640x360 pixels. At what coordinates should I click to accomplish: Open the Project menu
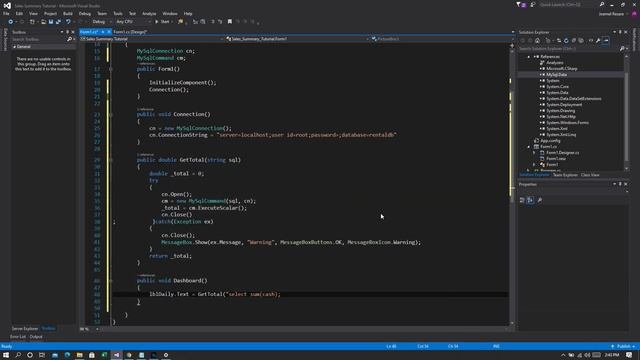pyautogui.click(x=50, y=13)
